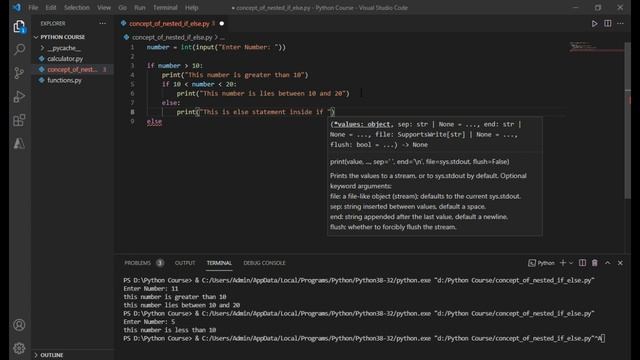The width and height of the screenshot is (640, 360).
Task: Open the Go menu
Action: [122, 7]
